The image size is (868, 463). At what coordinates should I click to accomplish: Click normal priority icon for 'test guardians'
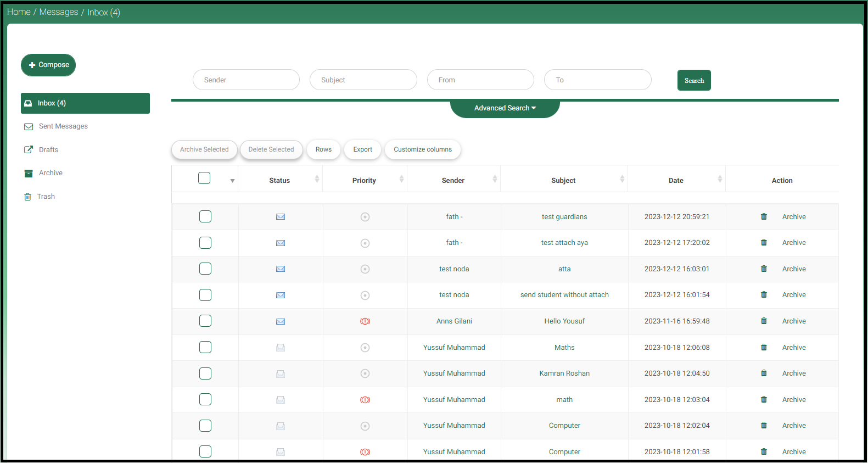[365, 217]
